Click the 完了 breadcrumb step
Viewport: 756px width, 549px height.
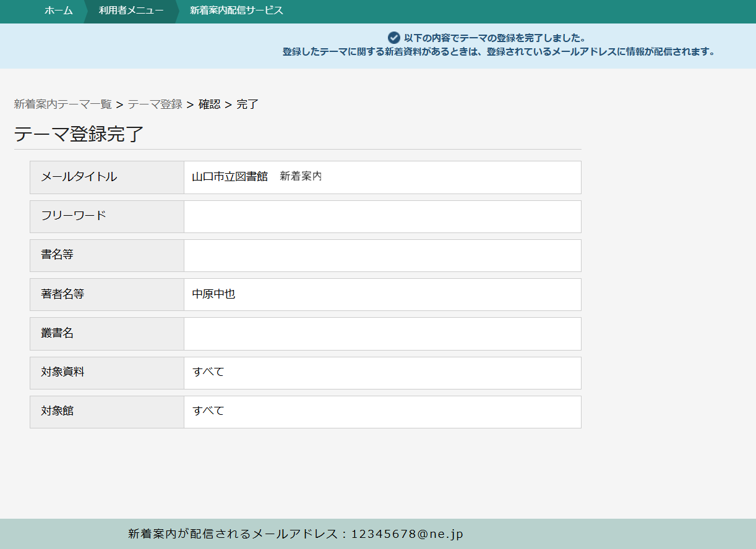(247, 104)
